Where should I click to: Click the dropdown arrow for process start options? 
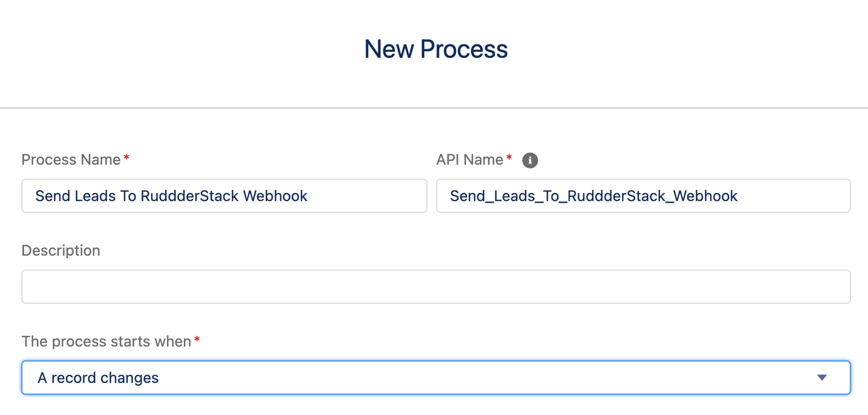[x=821, y=377]
